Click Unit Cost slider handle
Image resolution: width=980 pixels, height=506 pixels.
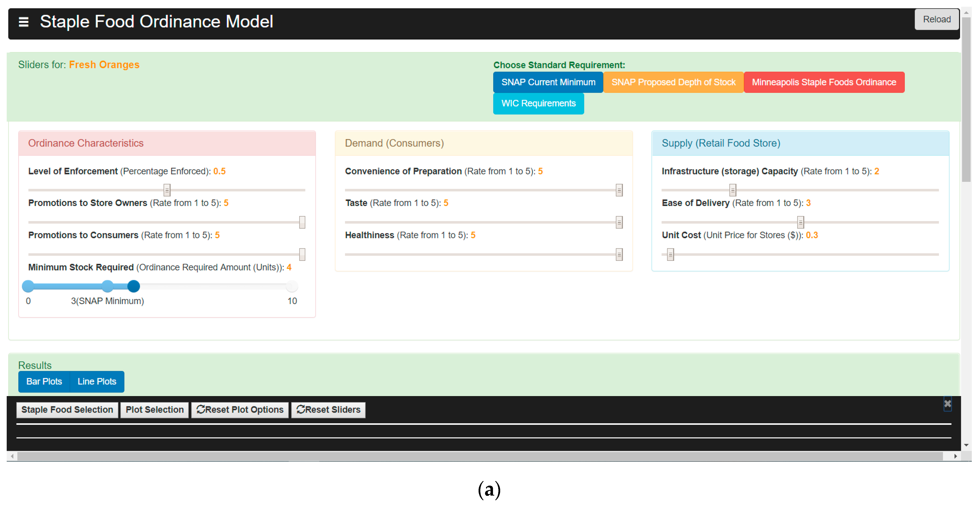click(670, 254)
